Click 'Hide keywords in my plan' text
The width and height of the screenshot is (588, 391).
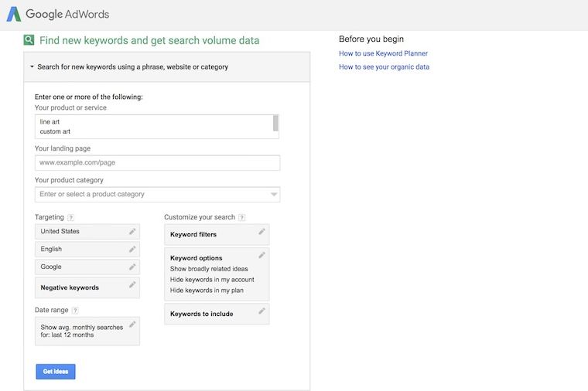207,291
